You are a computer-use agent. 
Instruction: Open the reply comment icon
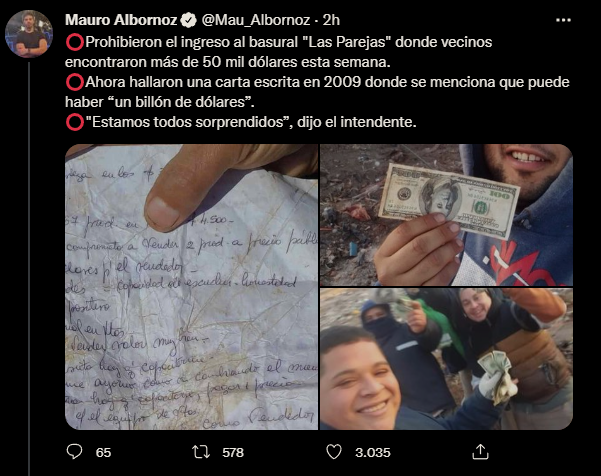coord(74,452)
